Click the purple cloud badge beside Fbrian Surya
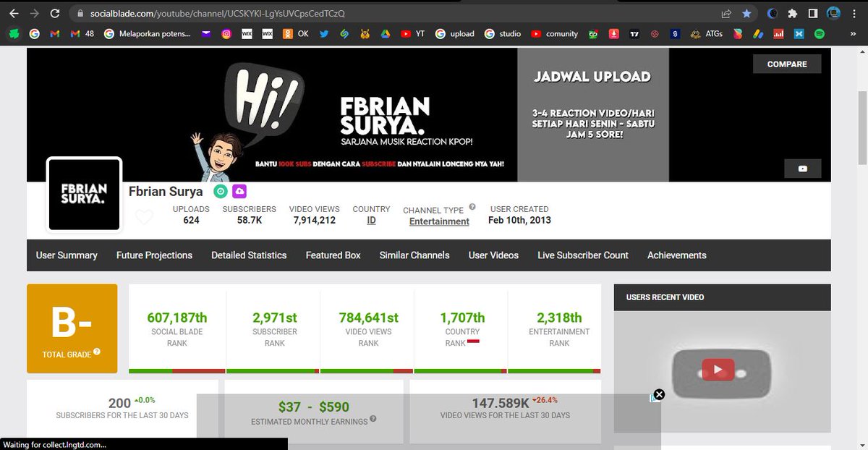The image size is (868, 450). [239, 192]
